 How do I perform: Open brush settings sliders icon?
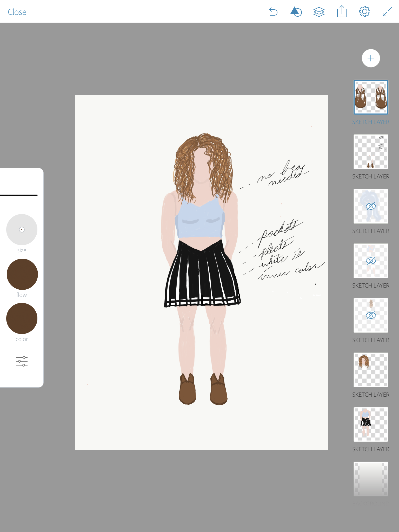[x=22, y=361]
